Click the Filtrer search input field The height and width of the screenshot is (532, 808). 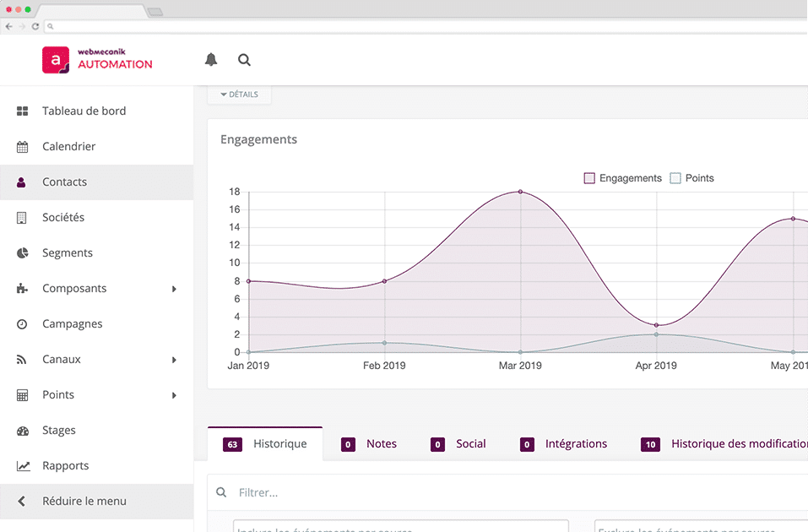click(507, 492)
